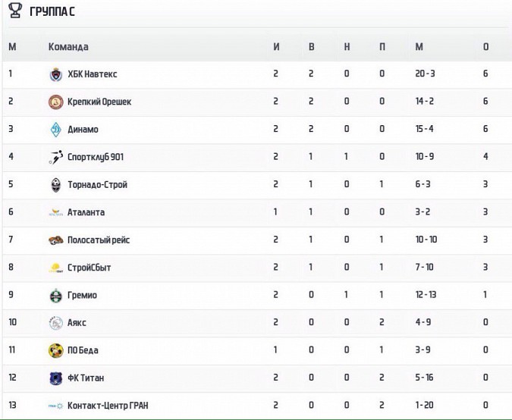Click the ПО Беда team logo
This screenshot has width=512, height=420.
[56, 351]
